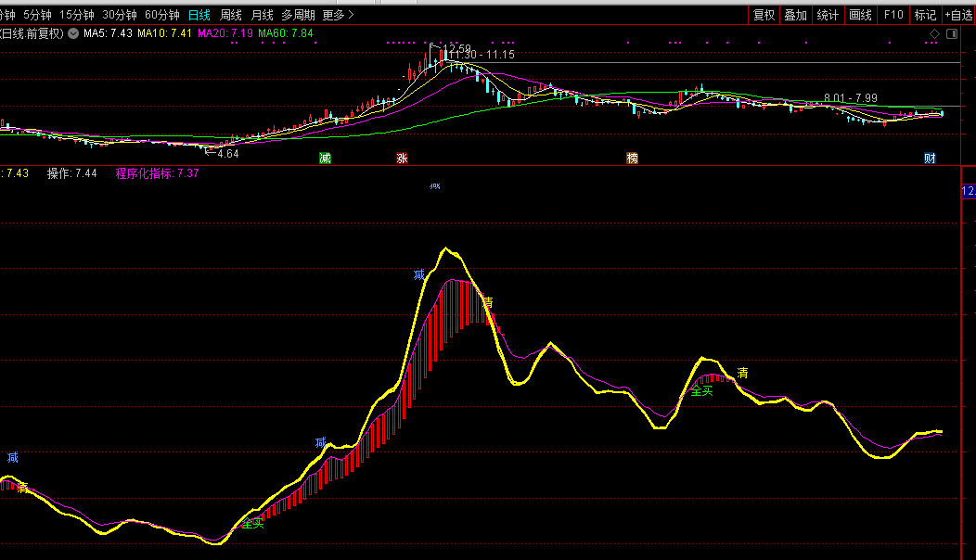Add stock via +自选 button
This screenshot has height=560, width=976.
(x=958, y=15)
